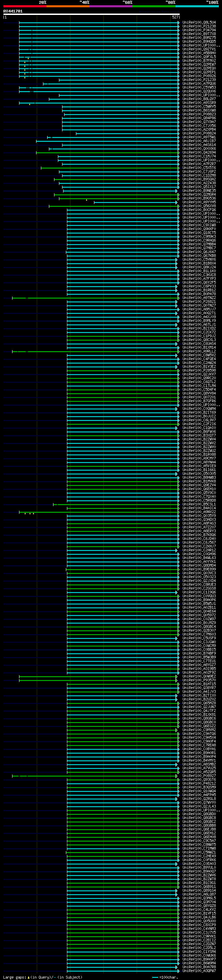This screenshot has height=980, width=222.
Task: Select hit label UniRef100_C5X5T6
Action: (x=199, y=168)
